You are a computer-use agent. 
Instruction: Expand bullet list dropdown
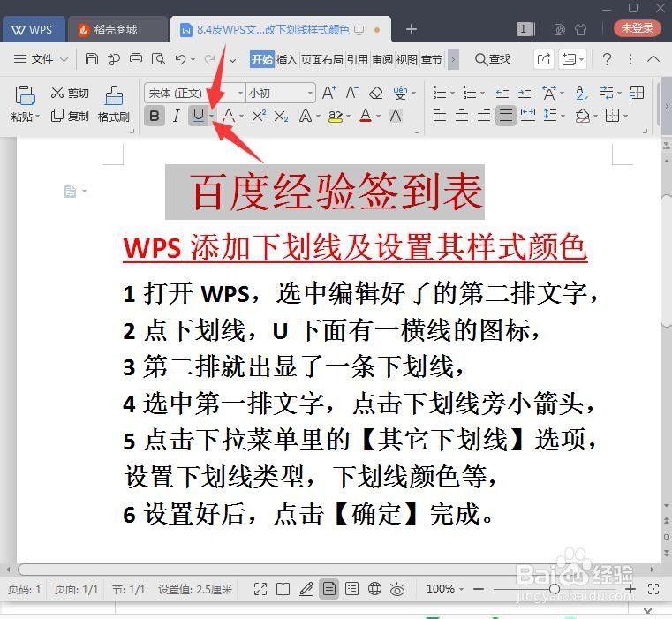point(452,93)
